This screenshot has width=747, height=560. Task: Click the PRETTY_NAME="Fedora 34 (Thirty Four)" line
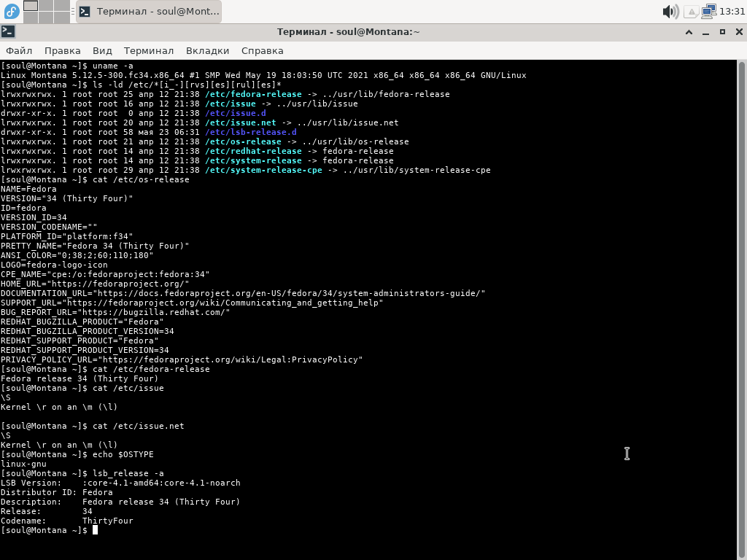click(95, 246)
